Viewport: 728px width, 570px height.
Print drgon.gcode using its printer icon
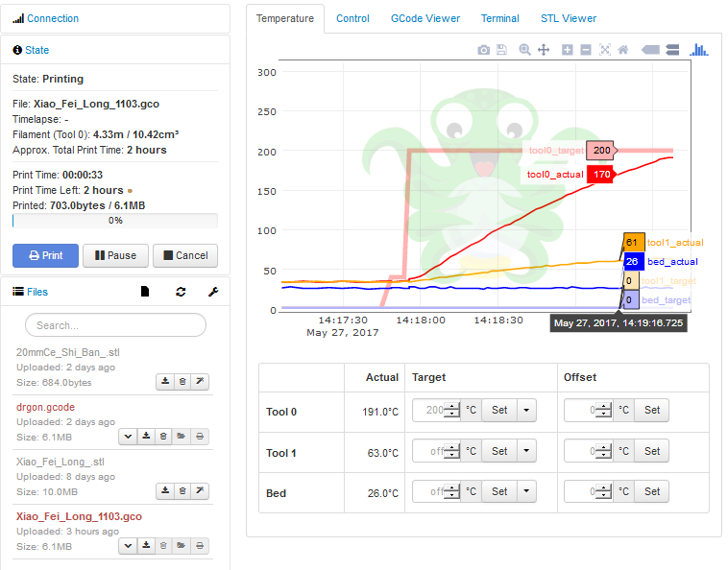tap(200, 437)
